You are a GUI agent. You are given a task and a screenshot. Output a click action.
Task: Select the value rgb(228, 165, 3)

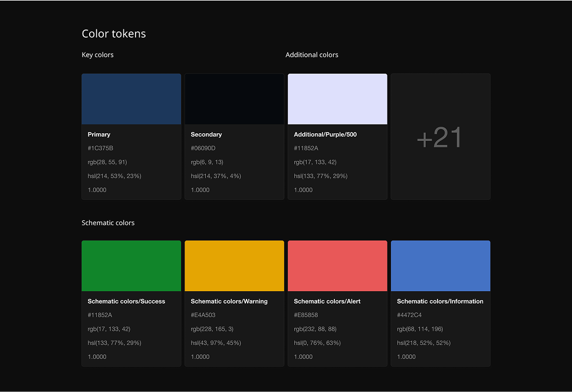coord(212,329)
